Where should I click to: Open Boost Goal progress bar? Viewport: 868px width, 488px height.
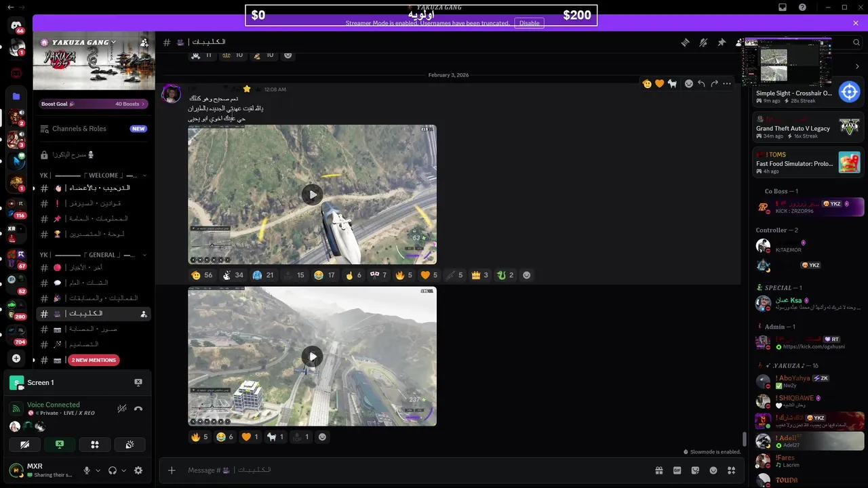point(94,104)
